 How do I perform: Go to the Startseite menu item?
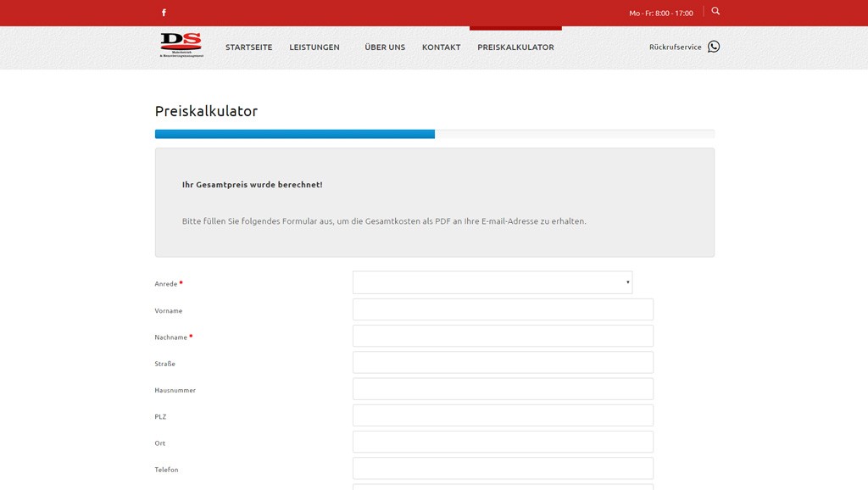click(248, 47)
